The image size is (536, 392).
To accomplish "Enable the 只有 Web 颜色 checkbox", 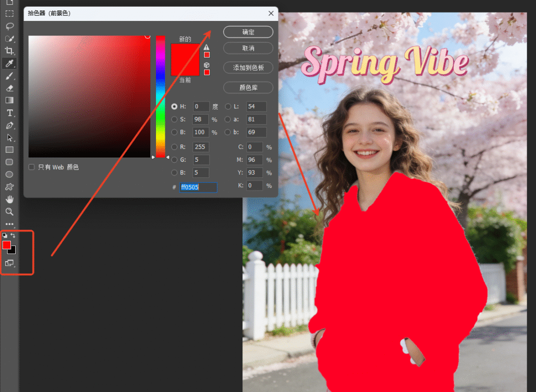I will 32,167.
